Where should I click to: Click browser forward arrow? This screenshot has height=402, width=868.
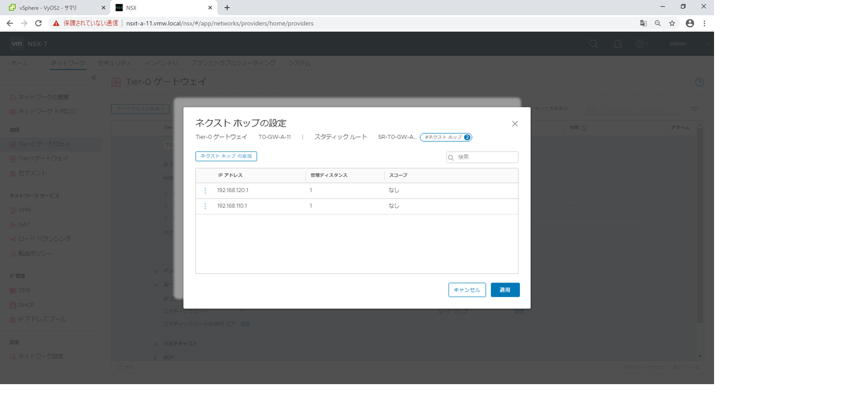(x=24, y=23)
